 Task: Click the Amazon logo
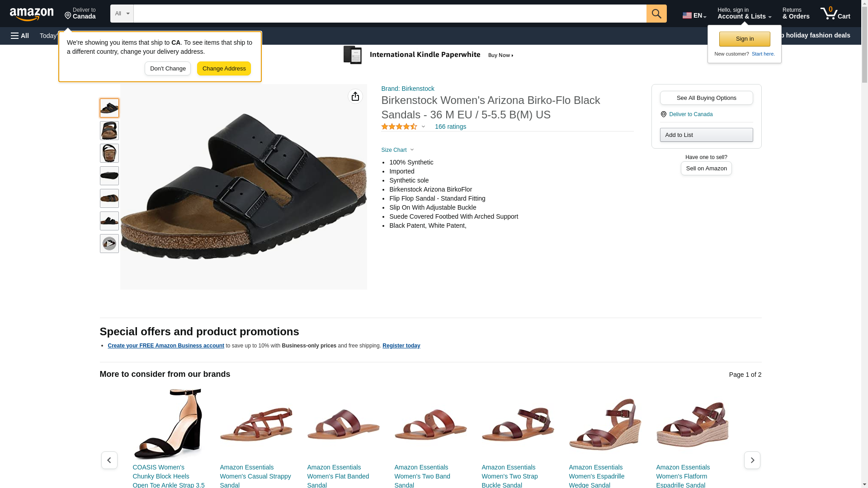(x=32, y=14)
